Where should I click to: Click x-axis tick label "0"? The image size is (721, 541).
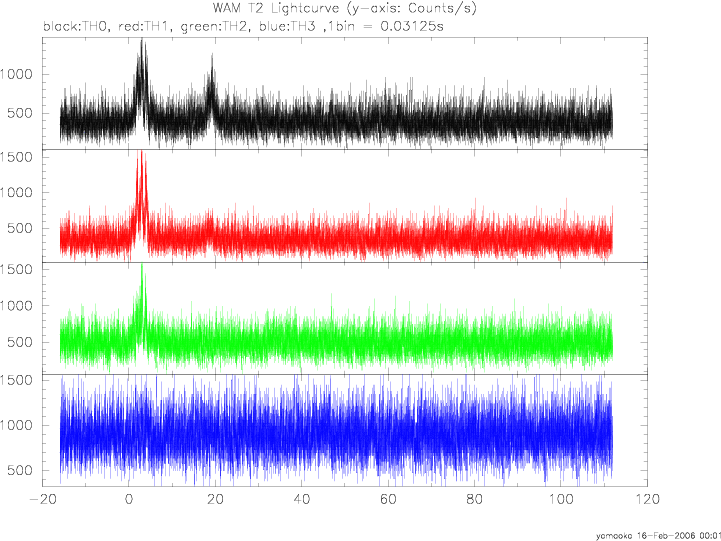pos(129,499)
